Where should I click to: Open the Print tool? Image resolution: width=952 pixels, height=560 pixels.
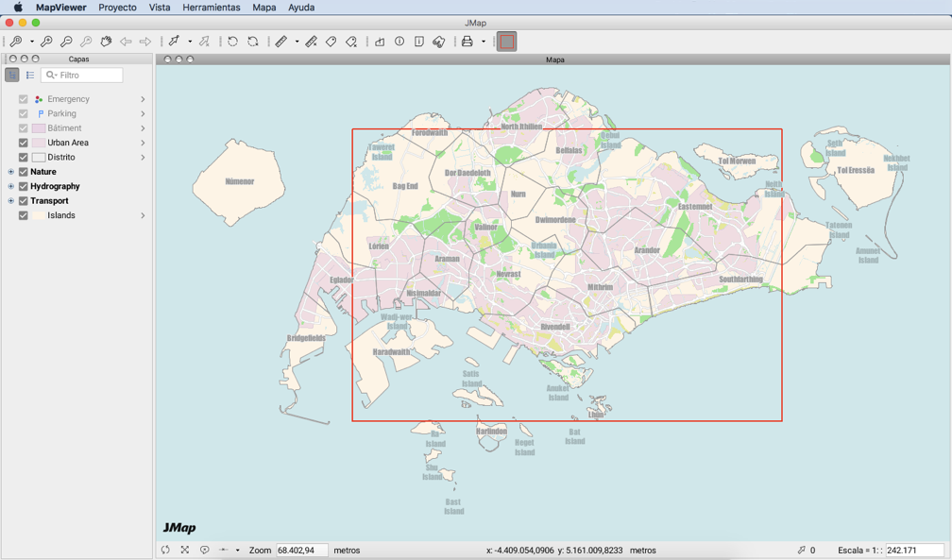468,41
